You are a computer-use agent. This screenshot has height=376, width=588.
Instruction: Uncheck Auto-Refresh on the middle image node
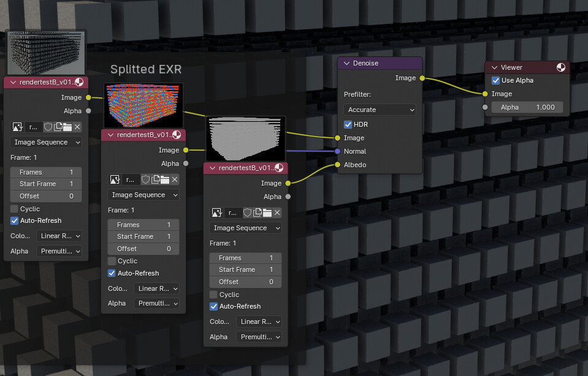112,273
